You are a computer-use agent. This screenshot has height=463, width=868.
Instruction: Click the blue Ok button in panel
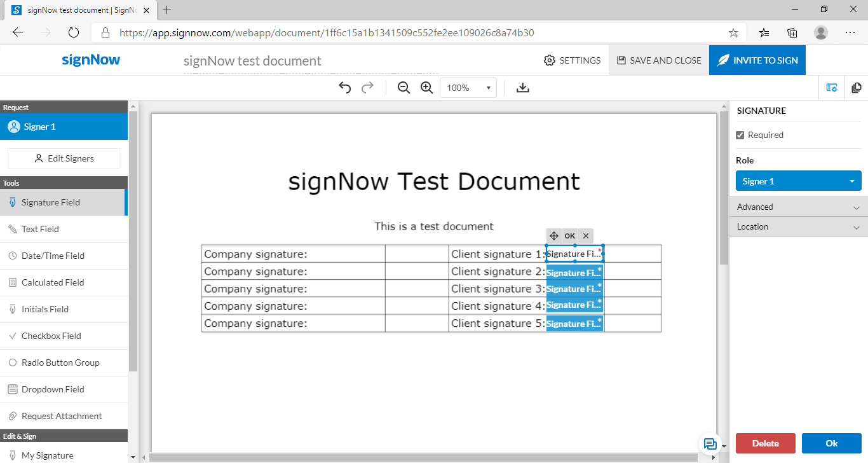click(x=831, y=443)
